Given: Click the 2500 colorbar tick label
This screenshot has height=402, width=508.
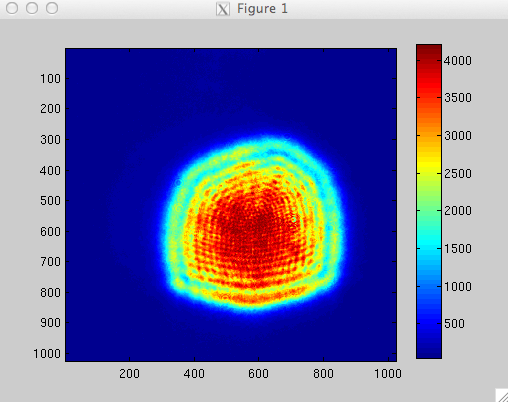Looking at the screenshot, I should coord(458,174).
